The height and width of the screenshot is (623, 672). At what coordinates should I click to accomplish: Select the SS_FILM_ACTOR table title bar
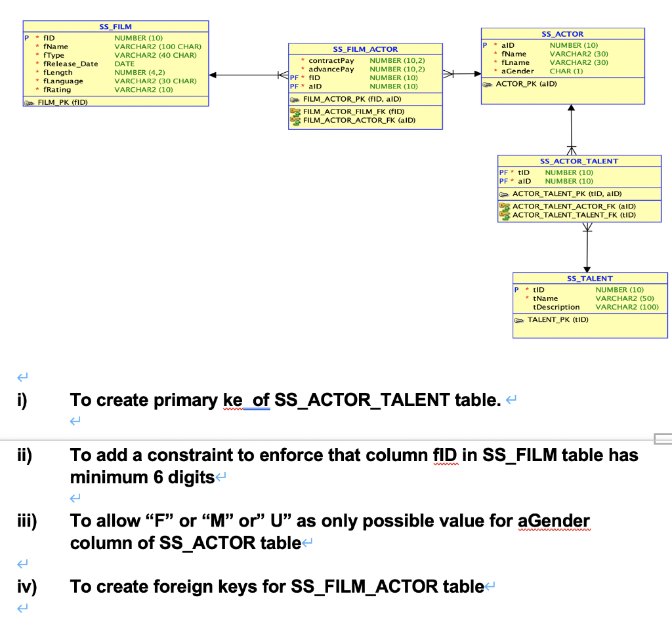(365, 49)
